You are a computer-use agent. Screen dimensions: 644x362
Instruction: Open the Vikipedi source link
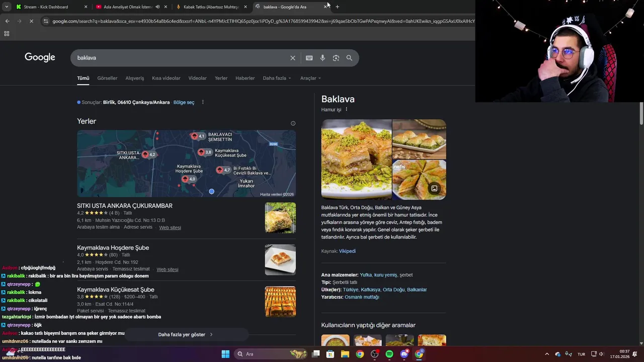(347, 251)
